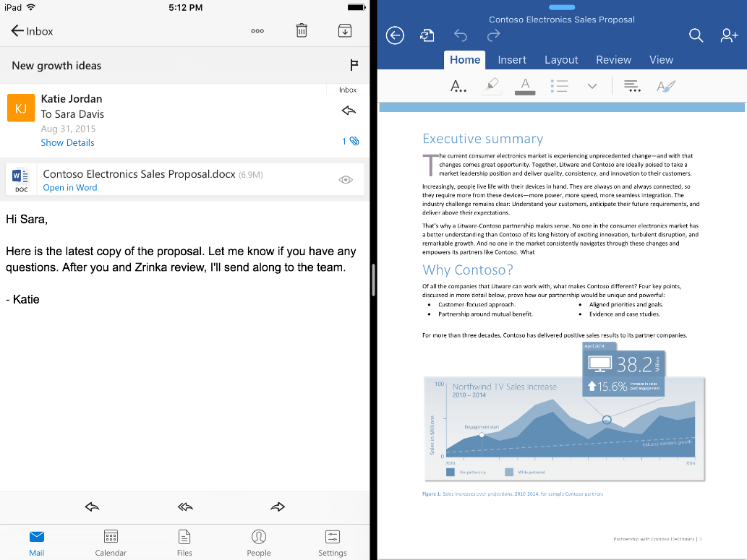
Task: Reply with the bottom toolbar reply arrow
Action: [x=92, y=507]
